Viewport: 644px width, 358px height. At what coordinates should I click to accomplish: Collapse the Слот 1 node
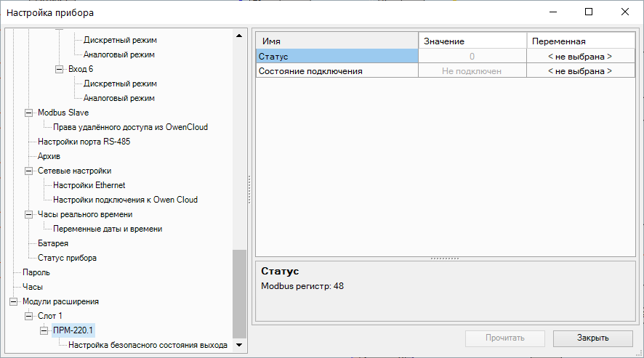pyautogui.click(x=29, y=316)
